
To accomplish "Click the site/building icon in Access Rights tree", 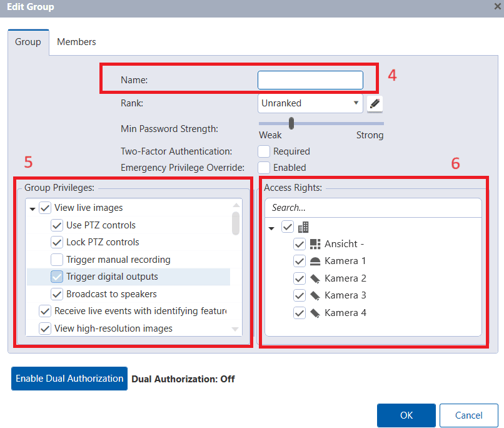I will (x=304, y=227).
